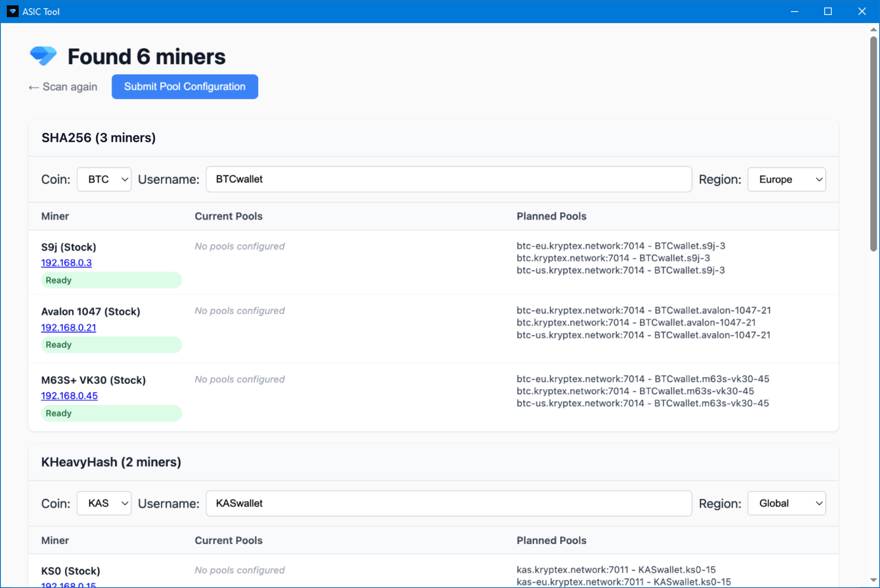Click the KHeavyHash section header
Screen dimensions: 880x588
(111, 462)
